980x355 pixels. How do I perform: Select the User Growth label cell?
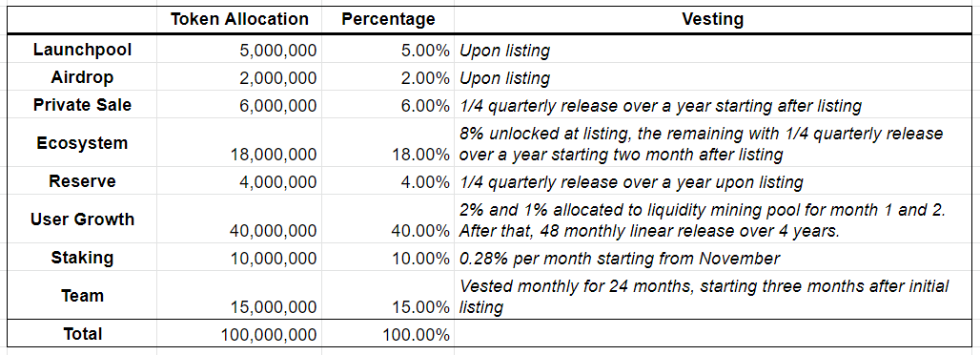click(83, 219)
